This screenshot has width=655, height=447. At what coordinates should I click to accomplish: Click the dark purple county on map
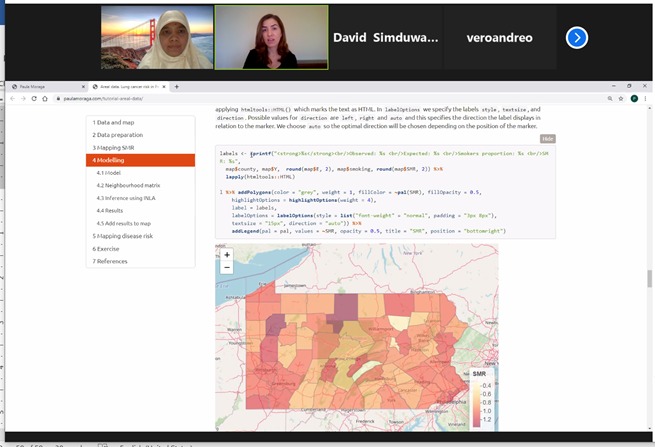click(346, 308)
